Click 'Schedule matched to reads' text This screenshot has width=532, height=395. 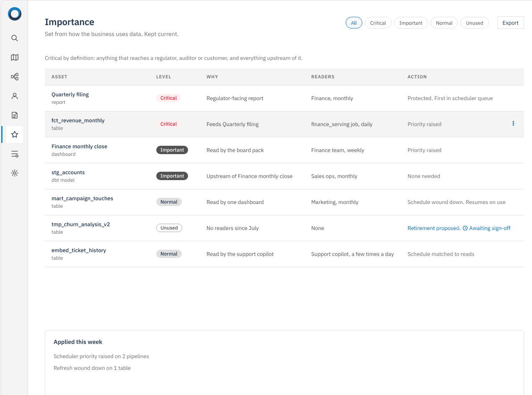coord(441,254)
